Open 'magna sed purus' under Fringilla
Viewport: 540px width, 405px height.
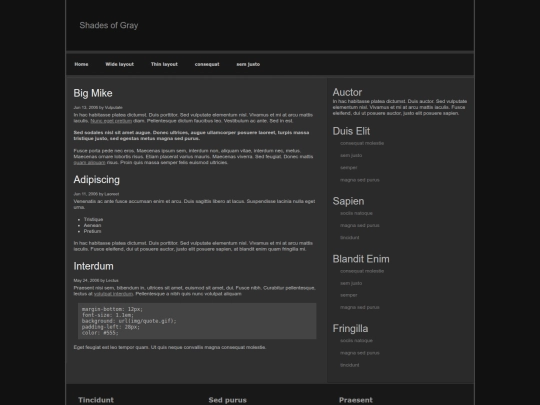(x=360, y=353)
